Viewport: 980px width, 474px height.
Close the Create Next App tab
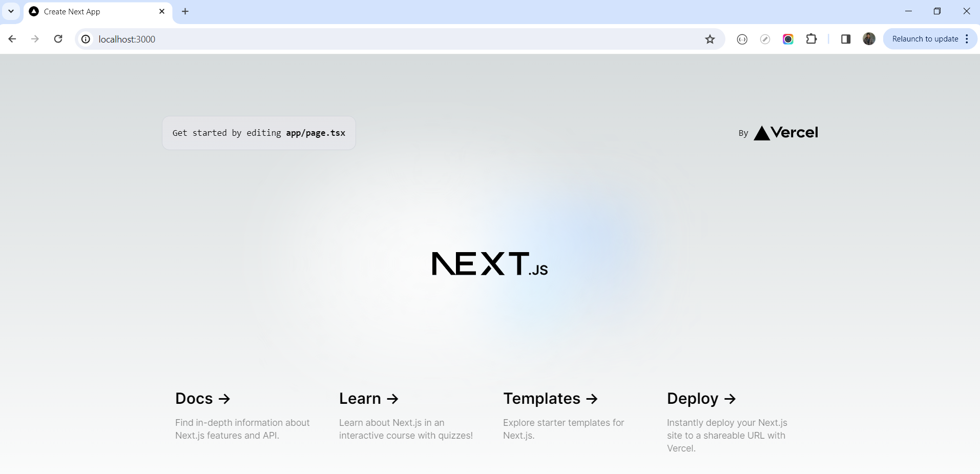tap(162, 11)
